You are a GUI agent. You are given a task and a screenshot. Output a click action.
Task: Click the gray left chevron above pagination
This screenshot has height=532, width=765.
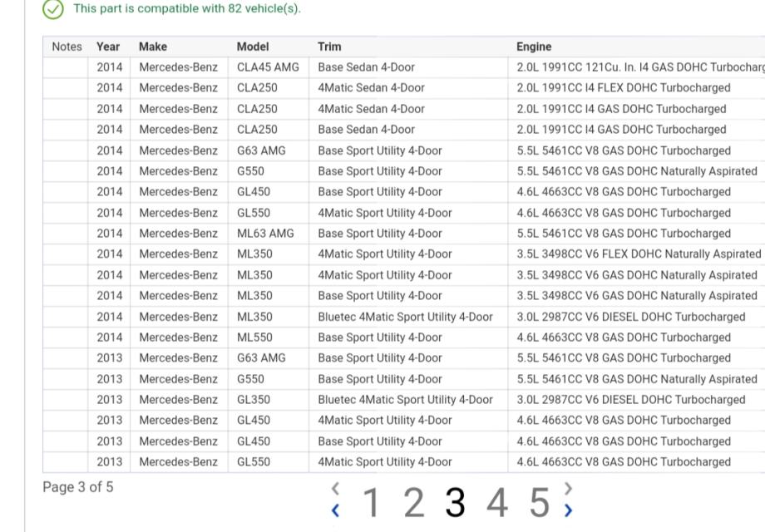pos(335,488)
